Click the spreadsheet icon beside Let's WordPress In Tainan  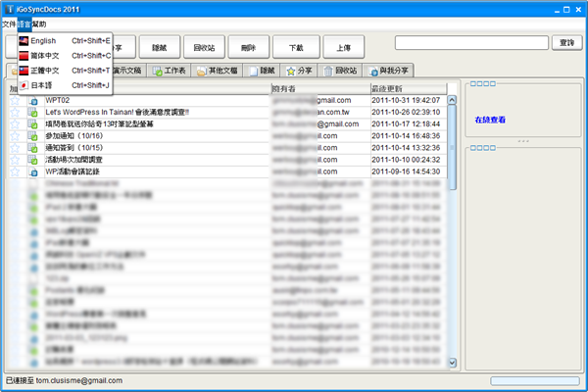32,112
